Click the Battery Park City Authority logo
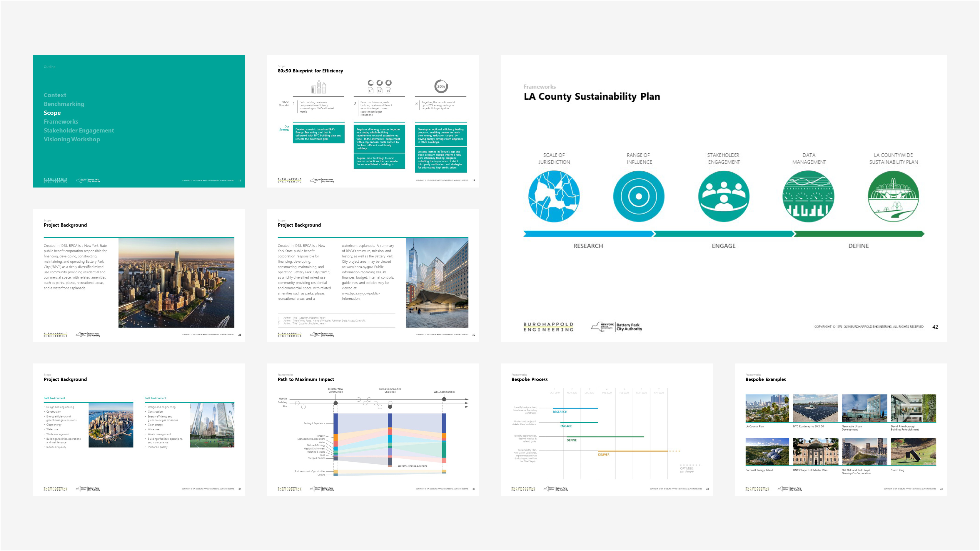 click(617, 327)
